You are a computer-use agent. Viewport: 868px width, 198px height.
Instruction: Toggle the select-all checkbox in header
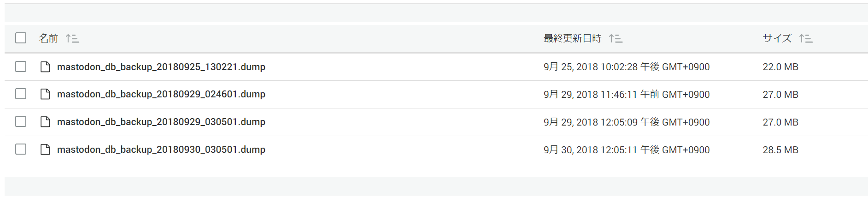(21, 38)
